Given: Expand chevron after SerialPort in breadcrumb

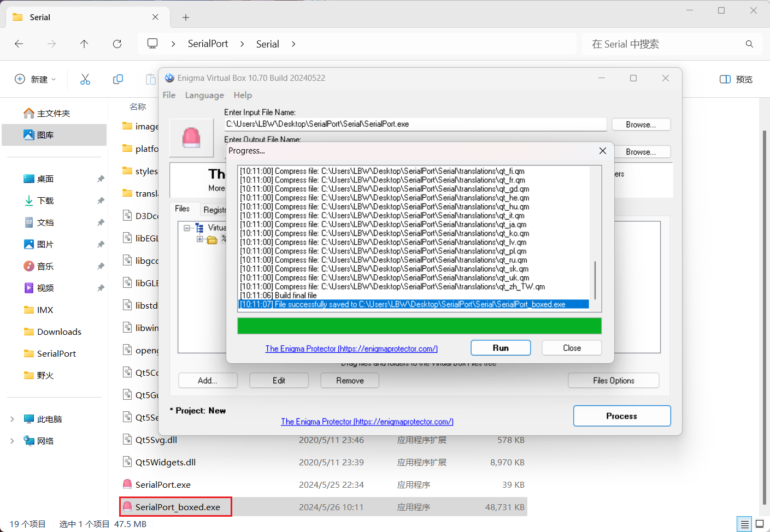Looking at the screenshot, I should pos(242,44).
